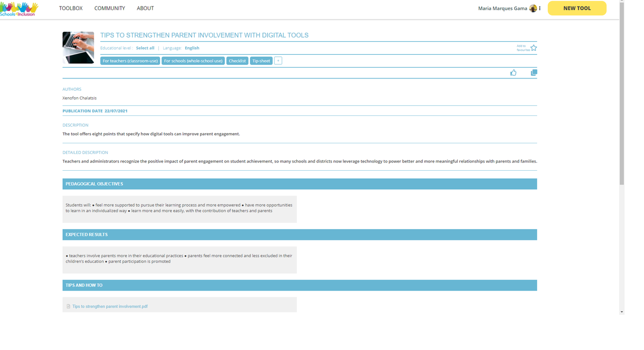Expand more tags with the plus button
This screenshot has height=350, width=644.
coord(278,61)
